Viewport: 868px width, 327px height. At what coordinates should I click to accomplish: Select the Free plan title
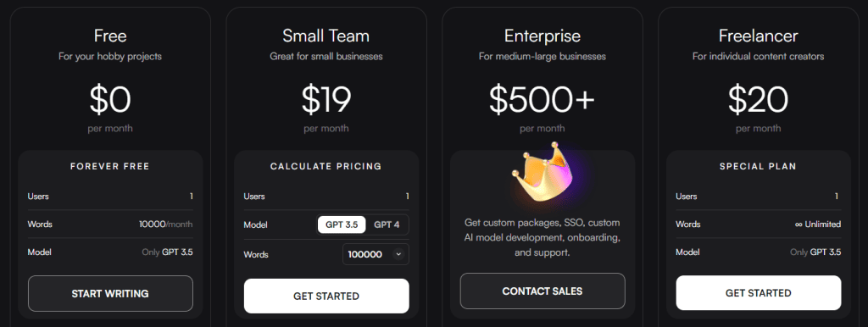pyautogui.click(x=110, y=36)
